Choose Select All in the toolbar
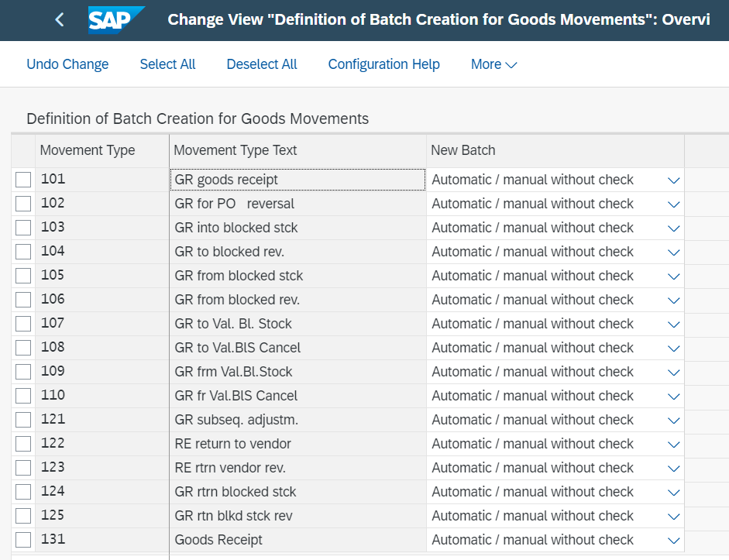The width and height of the screenshot is (729, 560). [167, 64]
